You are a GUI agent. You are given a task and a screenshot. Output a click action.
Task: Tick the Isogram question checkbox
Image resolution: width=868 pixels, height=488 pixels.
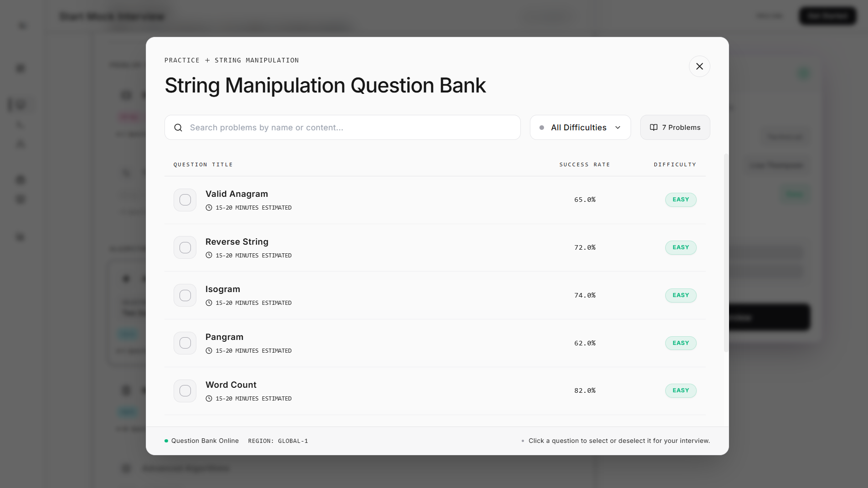pyautogui.click(x=185, y=295)
